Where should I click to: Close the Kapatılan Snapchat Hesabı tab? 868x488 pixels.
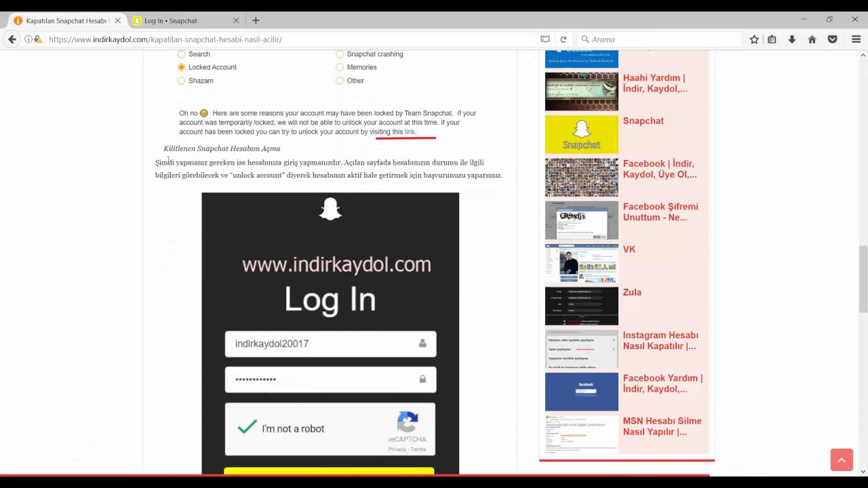117,20
